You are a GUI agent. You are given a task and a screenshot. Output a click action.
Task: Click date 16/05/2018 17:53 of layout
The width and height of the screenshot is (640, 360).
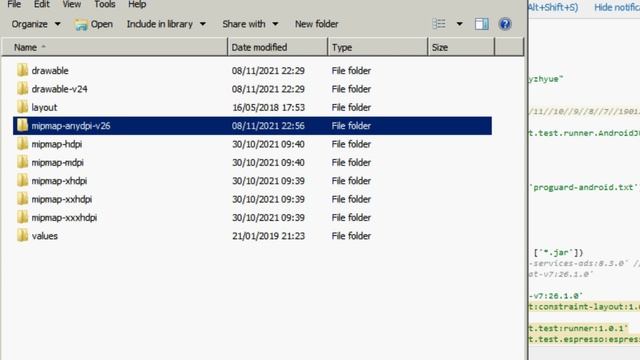pyautogui.click(x=268, y=107)
